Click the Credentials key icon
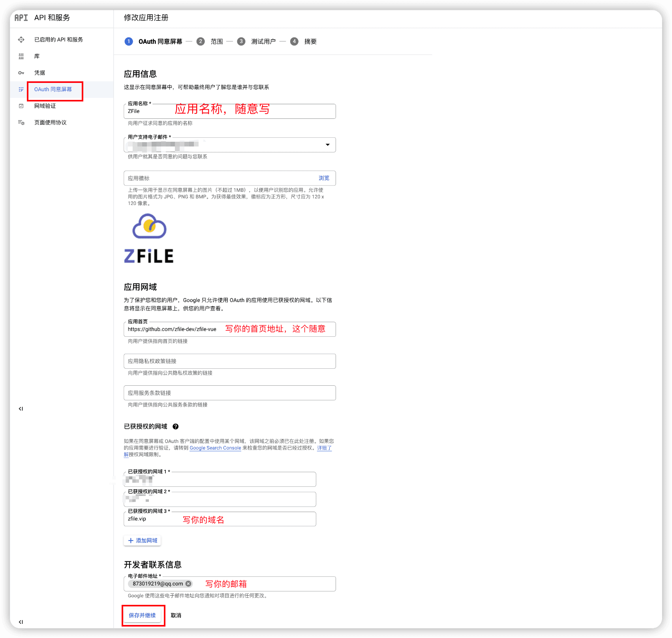The height and width of the screenshot is (638, 672). (21, 73)
